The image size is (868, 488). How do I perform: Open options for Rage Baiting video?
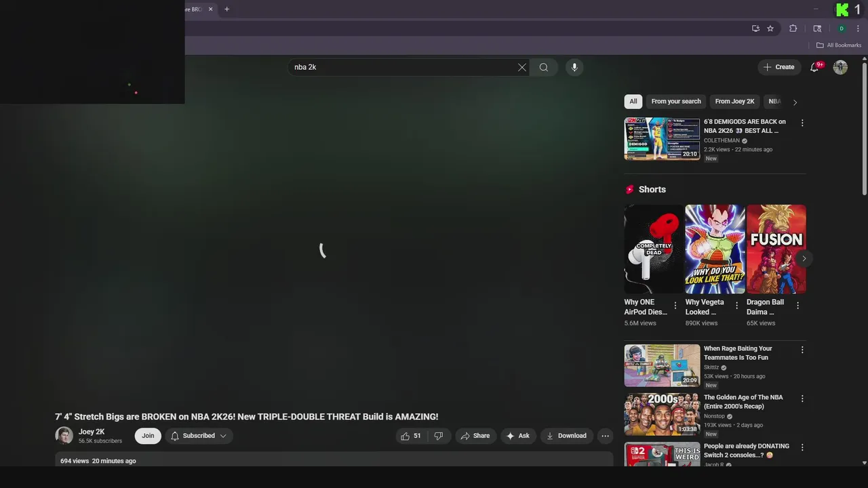coord(802,350)
